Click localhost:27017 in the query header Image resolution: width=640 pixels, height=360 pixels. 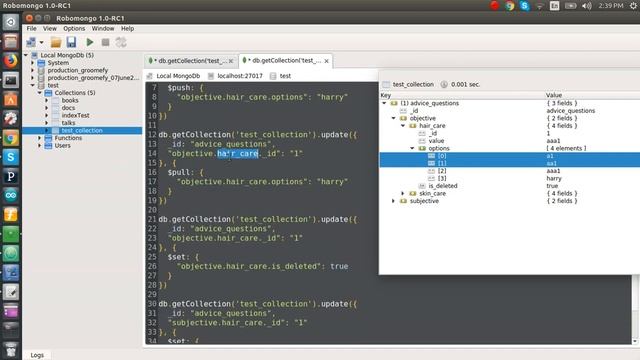[240, 76]
